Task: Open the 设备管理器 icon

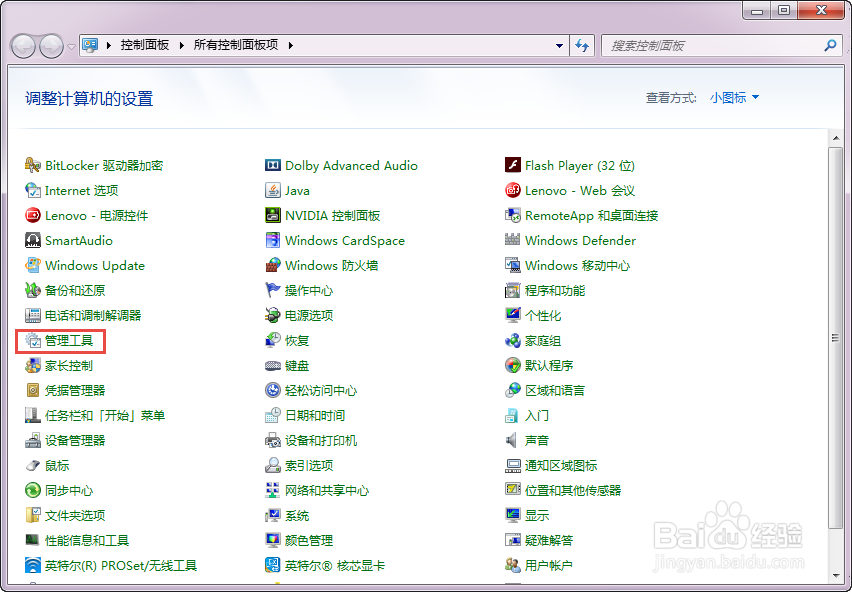Action: coord(33,440)
